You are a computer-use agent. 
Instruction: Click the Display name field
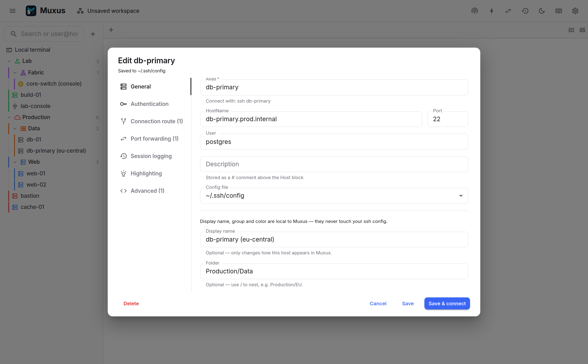[334, 239]
